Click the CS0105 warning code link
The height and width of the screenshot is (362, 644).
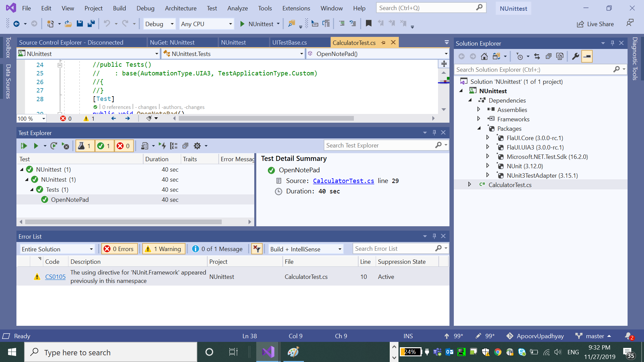tap(55, 277)
